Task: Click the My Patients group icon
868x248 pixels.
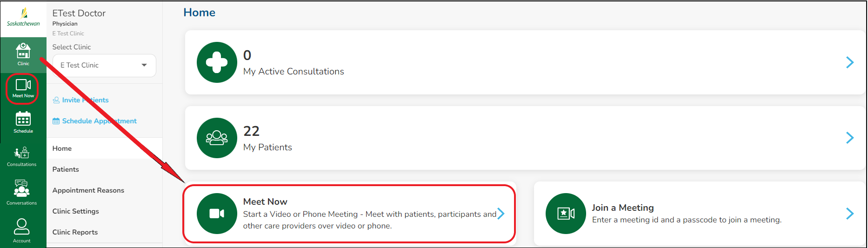Action: click(217, 138)
